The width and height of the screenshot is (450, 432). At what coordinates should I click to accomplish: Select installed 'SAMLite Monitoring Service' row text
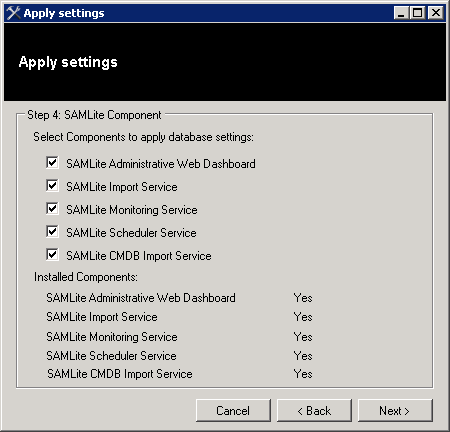(112, 337)
